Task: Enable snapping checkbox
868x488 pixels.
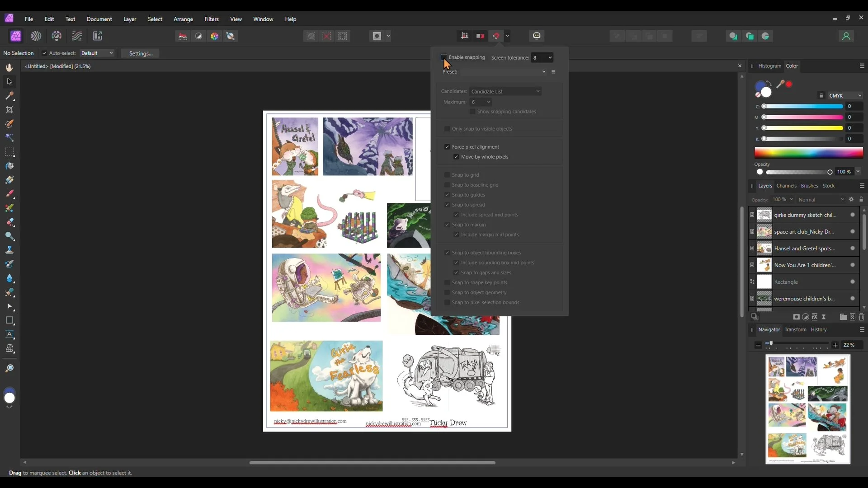Action: click(444, 57)
